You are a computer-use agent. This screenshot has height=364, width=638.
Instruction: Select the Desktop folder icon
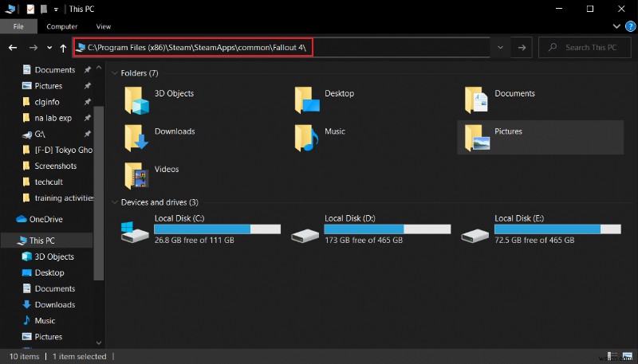[307, 100]
